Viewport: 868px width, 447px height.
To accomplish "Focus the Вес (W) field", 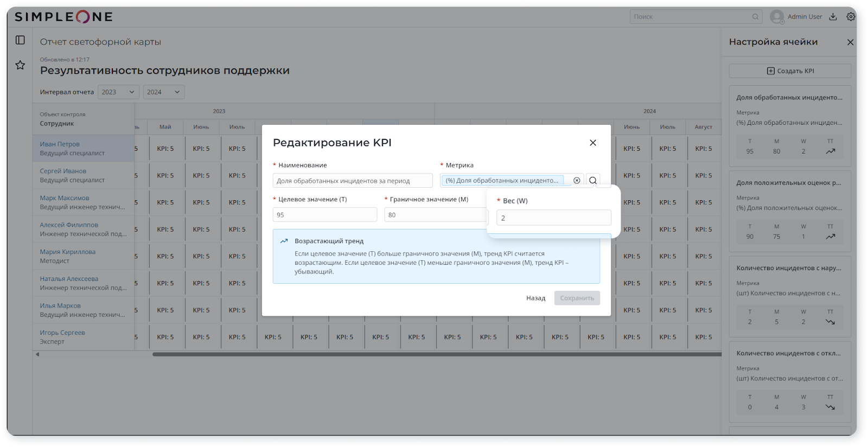I will tap(554, 218).
